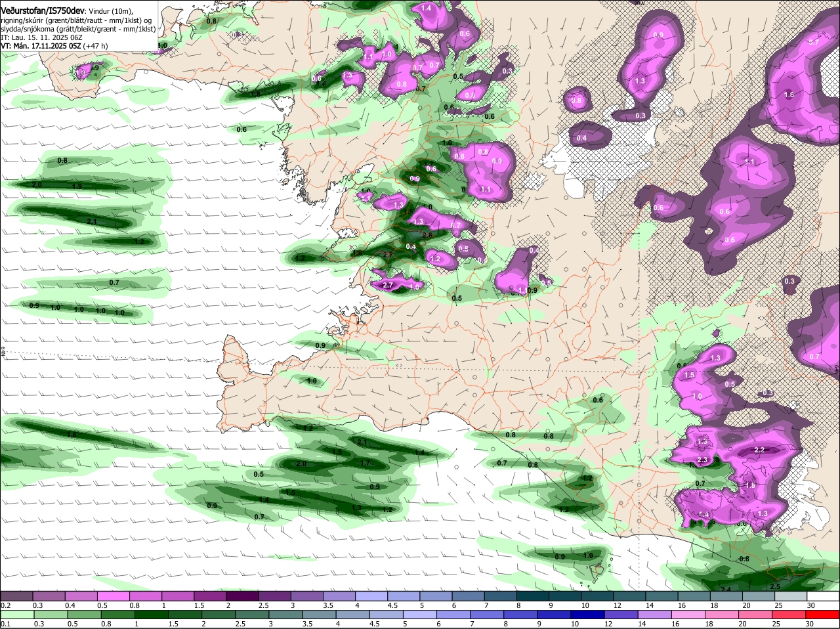The image size is (840, 629).
Task: Pick the bright pink 0.5 swatch in upper scale
Action: pos(113,596)
